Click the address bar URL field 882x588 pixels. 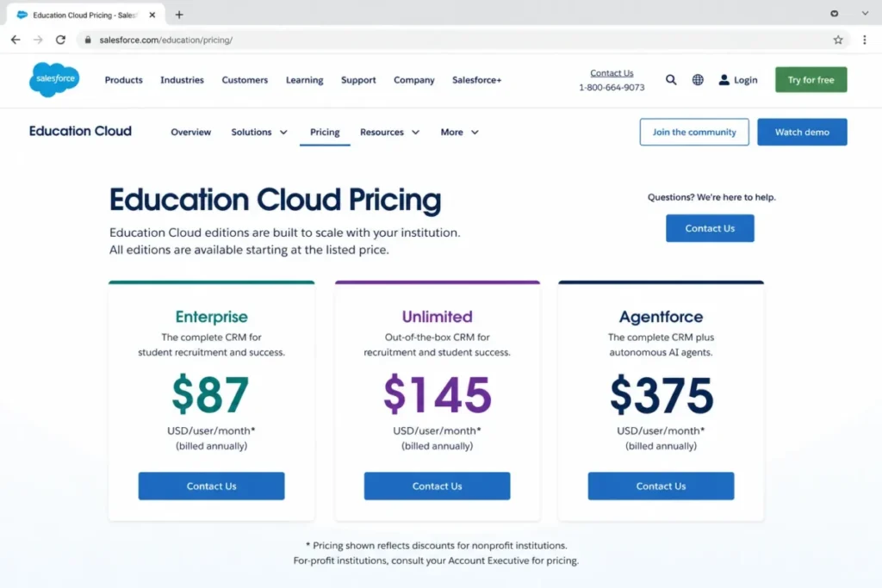point(462,40)
